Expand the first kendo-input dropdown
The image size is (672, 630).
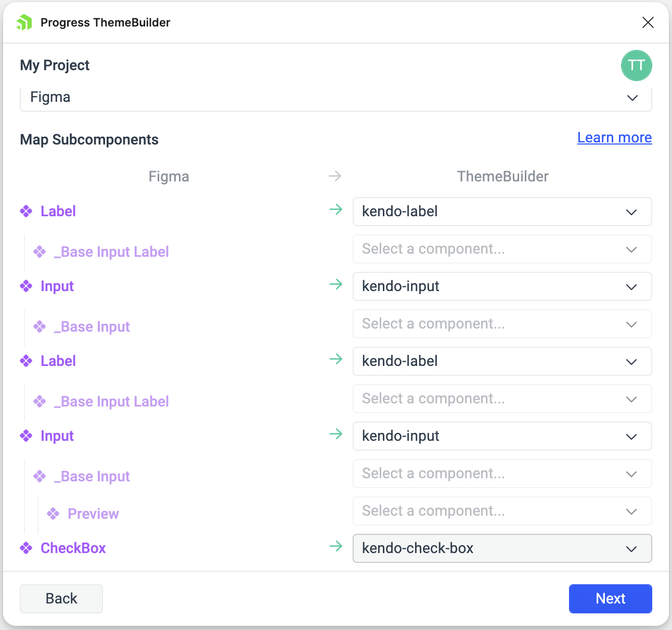[502, 286]
